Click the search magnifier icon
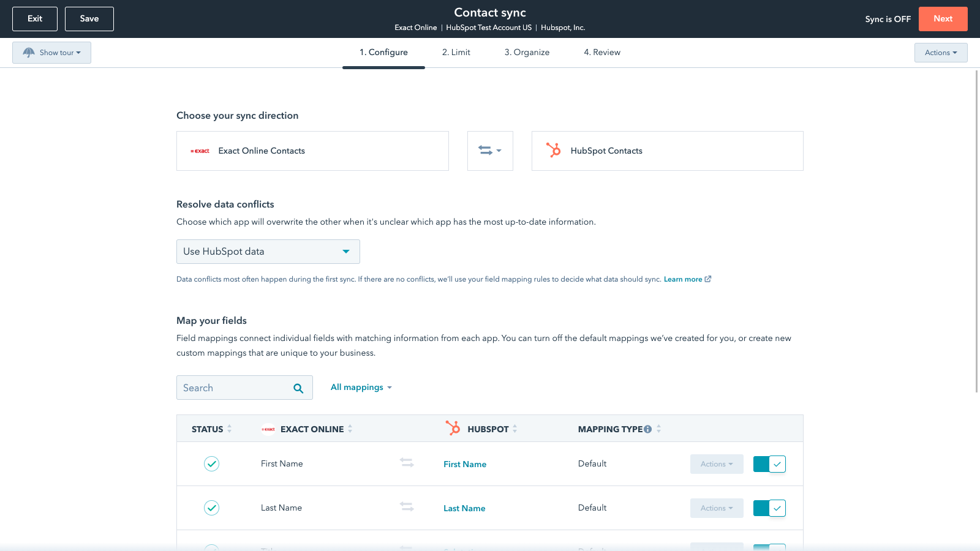Screen dimensions: 980x551 (x=298, y=388)
